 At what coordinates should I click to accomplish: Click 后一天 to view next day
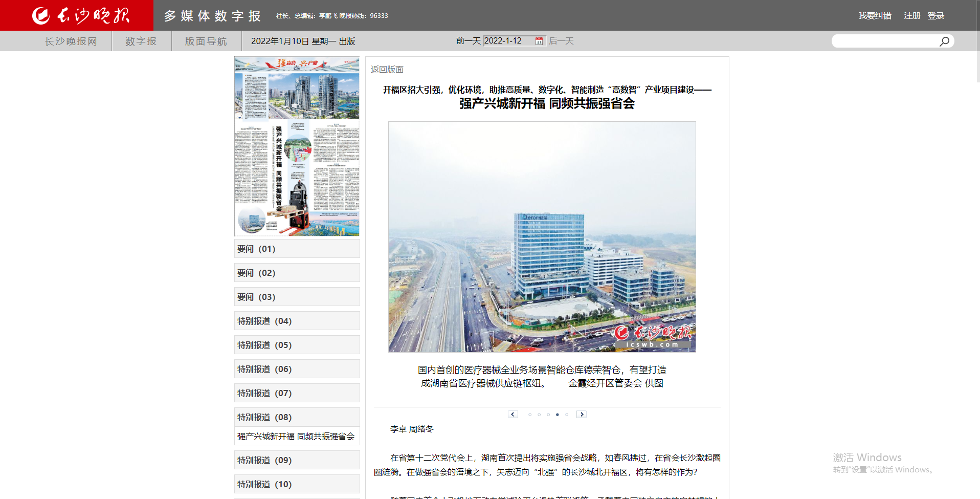[561, 41]
